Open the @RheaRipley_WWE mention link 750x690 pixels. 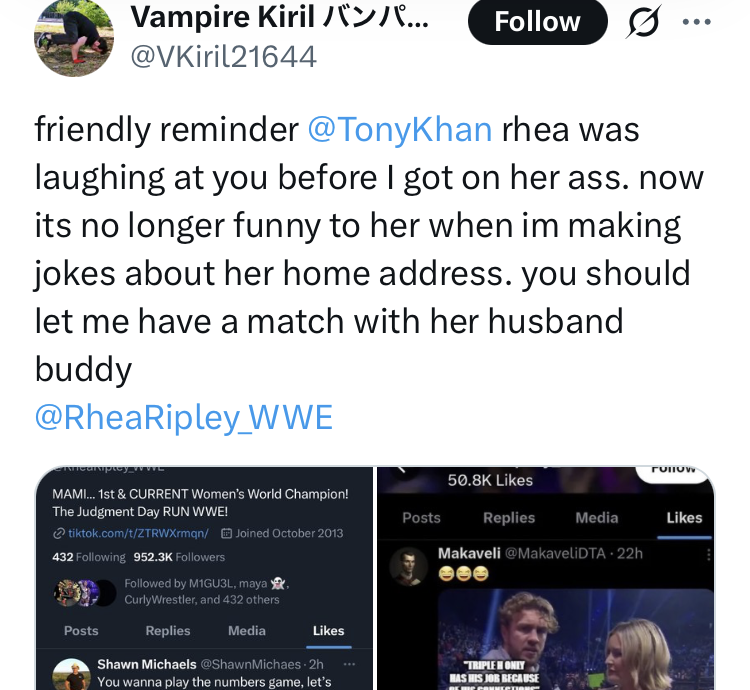[183, 417]
